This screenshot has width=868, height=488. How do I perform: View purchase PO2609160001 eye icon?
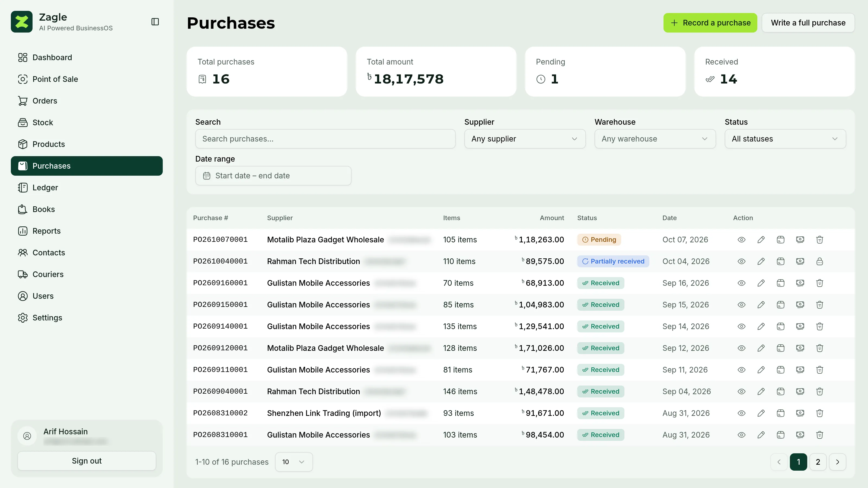click(x=741, y=283)
